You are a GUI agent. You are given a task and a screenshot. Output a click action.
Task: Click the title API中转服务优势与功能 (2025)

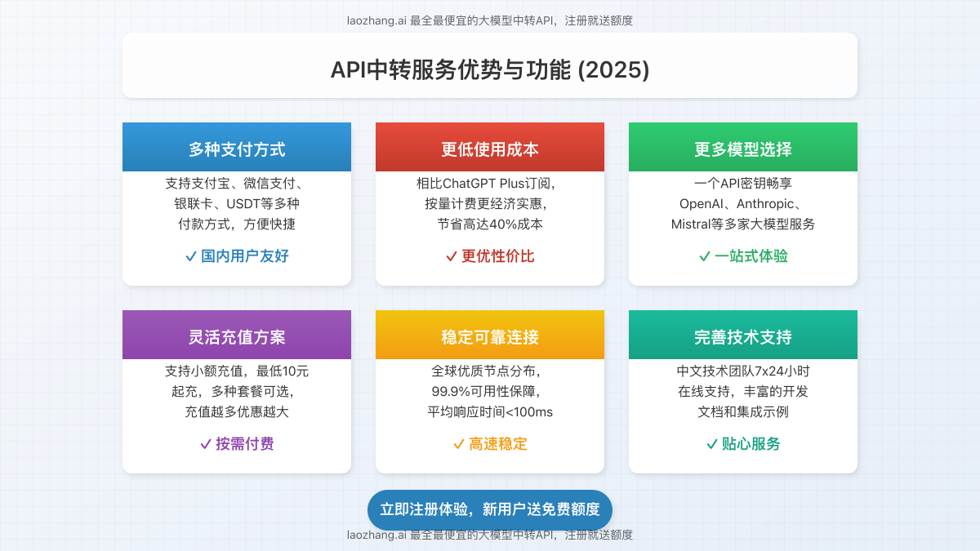[490, 70]
